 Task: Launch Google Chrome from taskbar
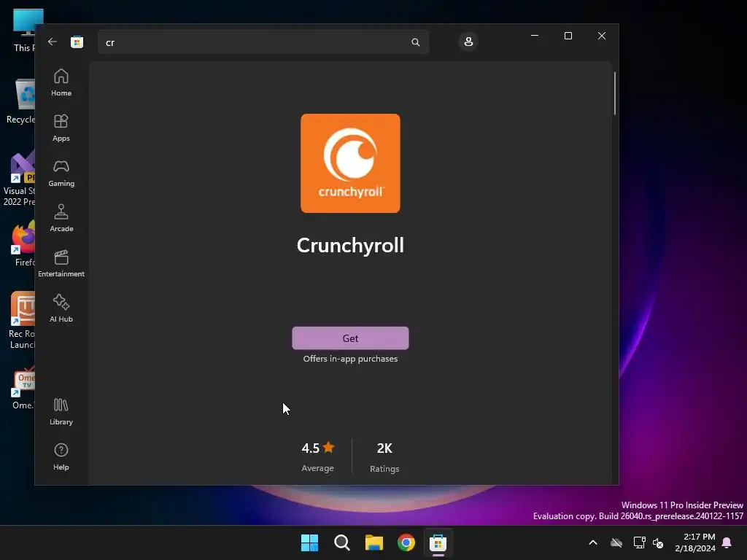click(x=406, y=542)
